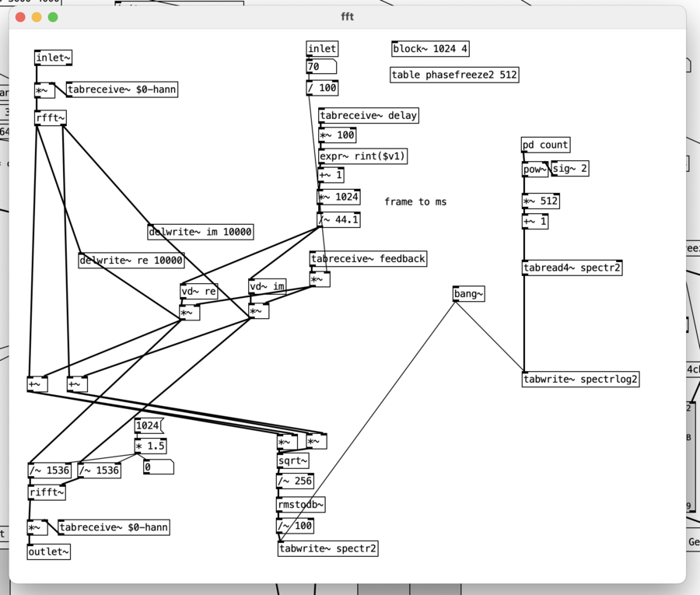700x595 pixels.
Task: Select the /~ 44.1 object
Action: tap(338, 219)
